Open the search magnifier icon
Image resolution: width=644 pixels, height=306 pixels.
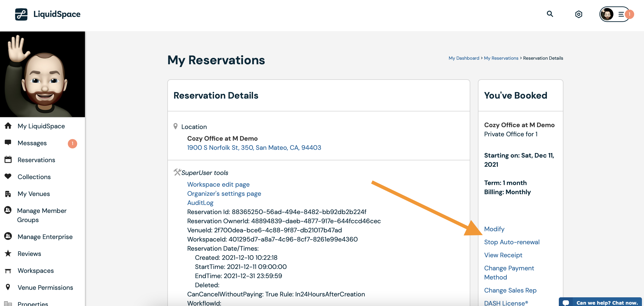550,14
